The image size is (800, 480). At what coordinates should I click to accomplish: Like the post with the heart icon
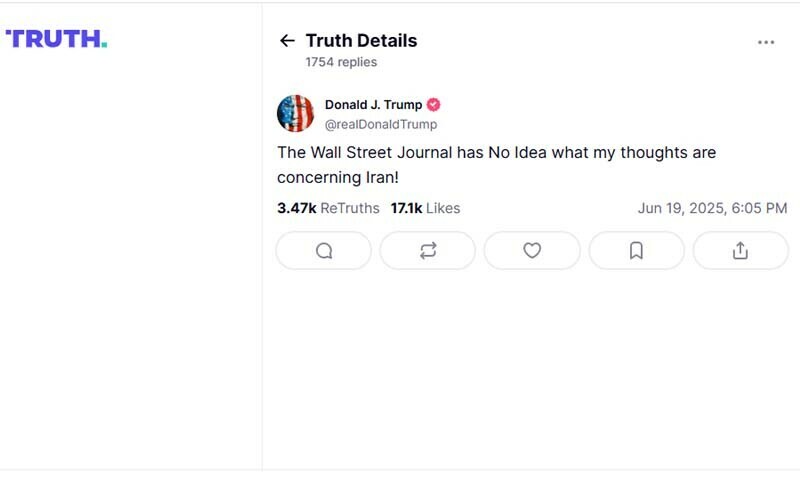(x=532, y=251)
